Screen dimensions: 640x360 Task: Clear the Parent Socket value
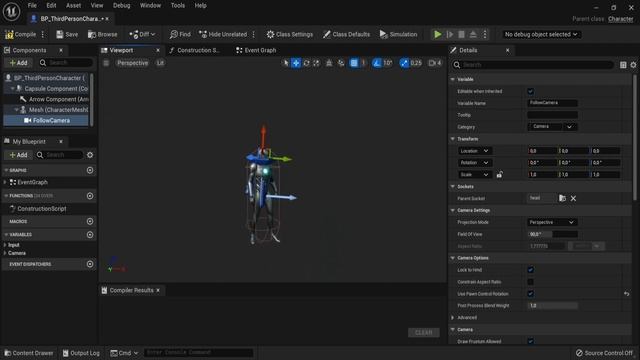click(x=573, y=198)
